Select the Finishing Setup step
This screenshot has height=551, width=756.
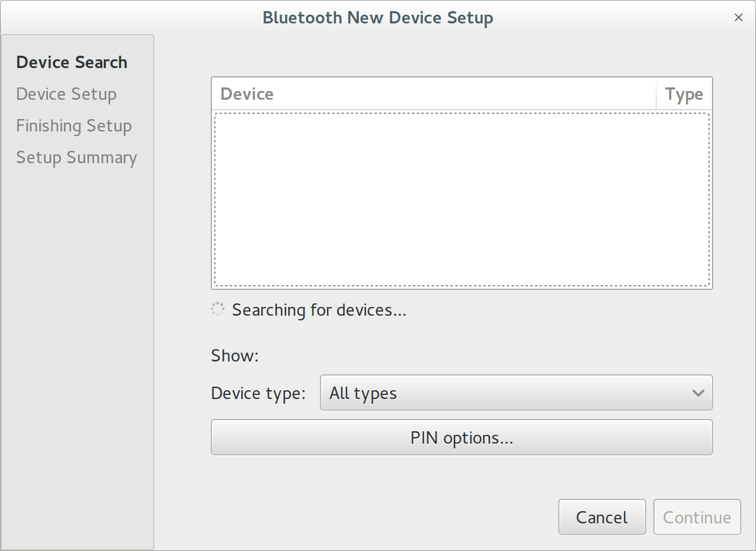click(74, 126)
